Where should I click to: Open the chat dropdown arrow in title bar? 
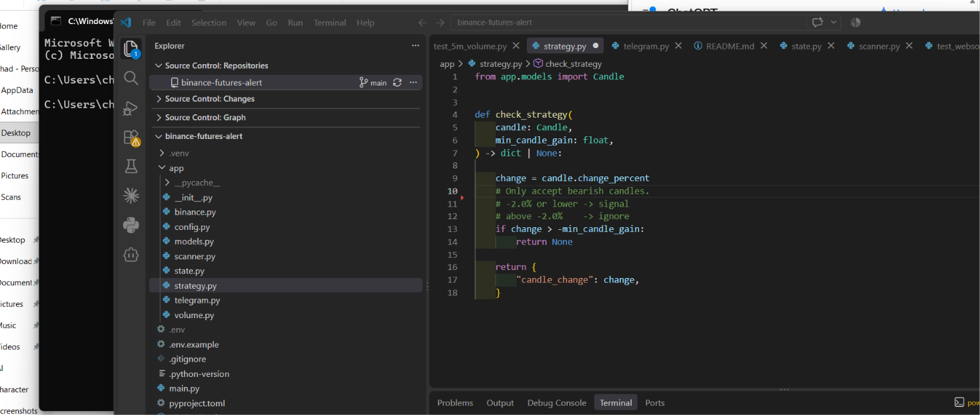tap(834, 22)
